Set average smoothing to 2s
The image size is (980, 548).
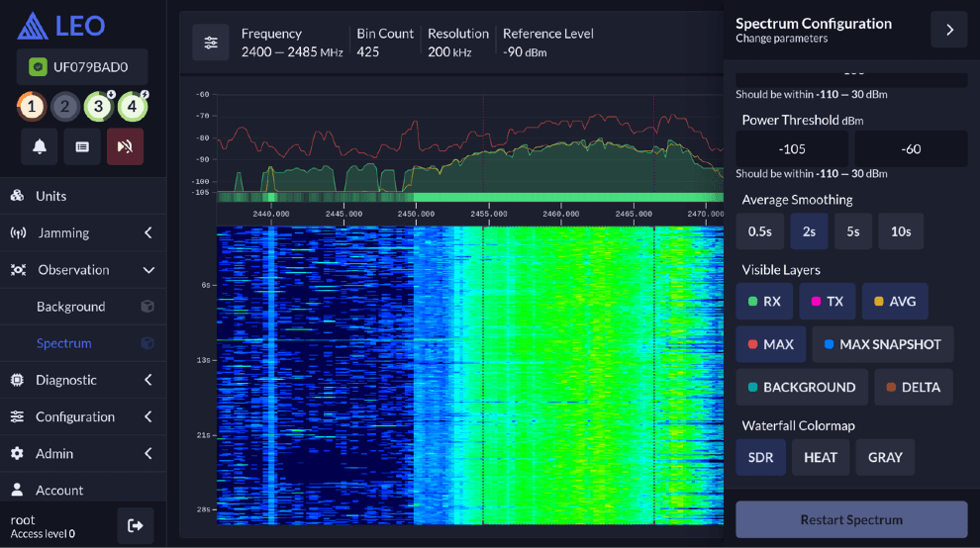point(810,231)
